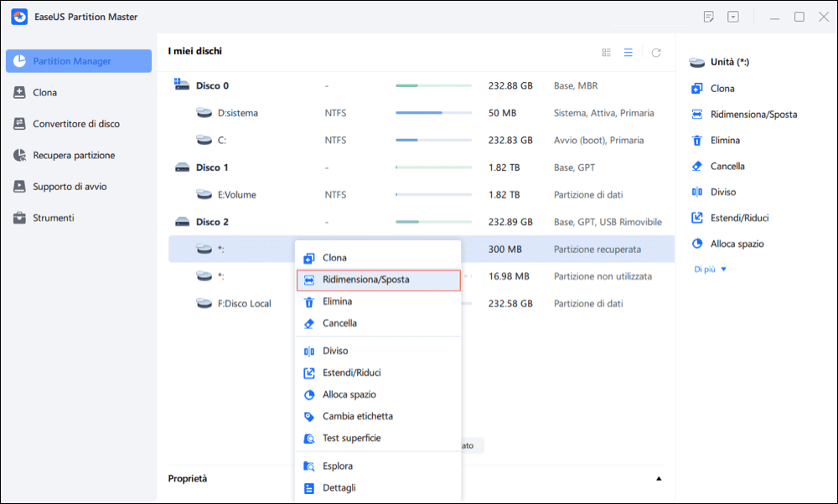Select the Disco 1 row
The height and width of the screenshot is (504, 838).
(x=422, y=167)
